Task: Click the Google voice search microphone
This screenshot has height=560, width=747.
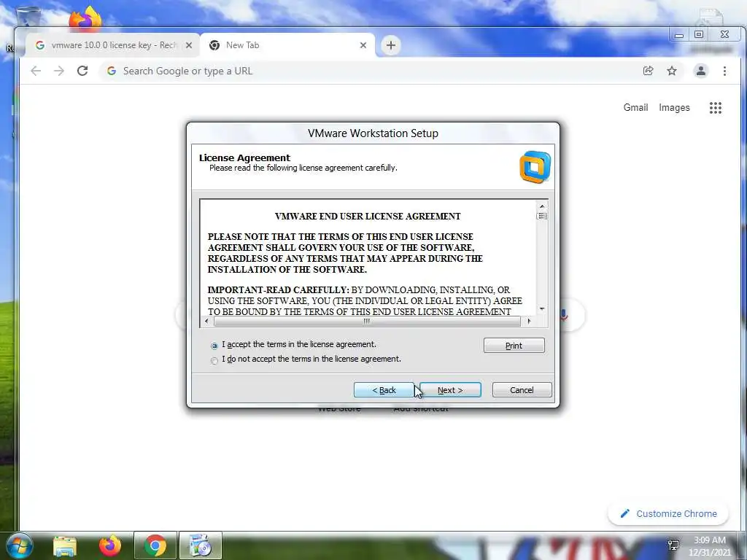Action: tap(564, 315)
